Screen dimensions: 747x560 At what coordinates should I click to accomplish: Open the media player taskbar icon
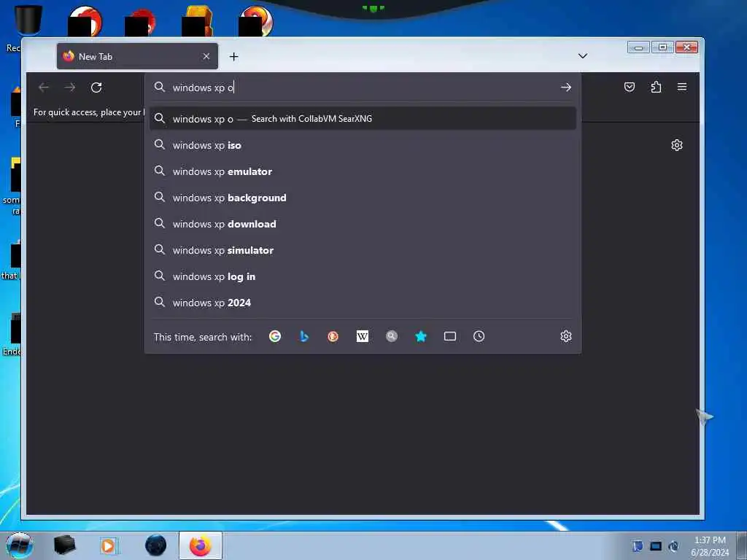click(108, 545)
